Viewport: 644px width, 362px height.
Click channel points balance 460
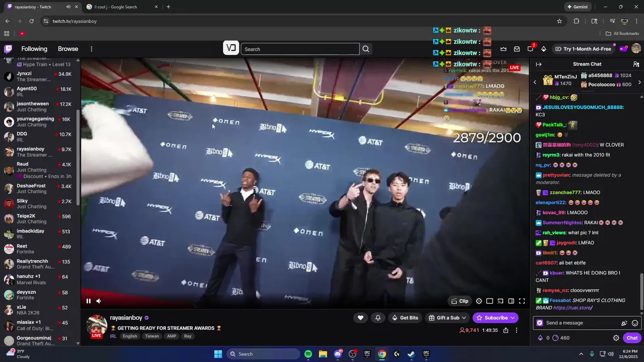[560, 338]
